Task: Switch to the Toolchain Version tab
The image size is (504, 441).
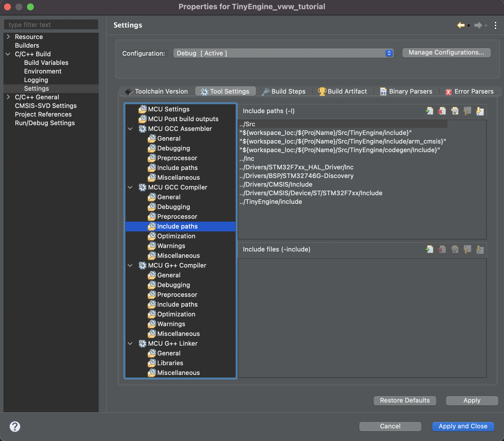Action: tap(157, 91)
